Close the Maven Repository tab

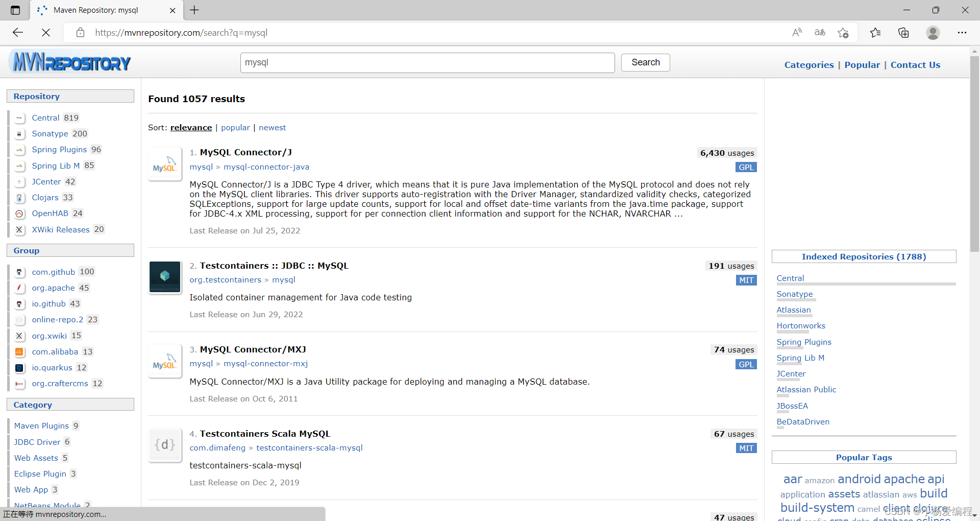(173, 10)
